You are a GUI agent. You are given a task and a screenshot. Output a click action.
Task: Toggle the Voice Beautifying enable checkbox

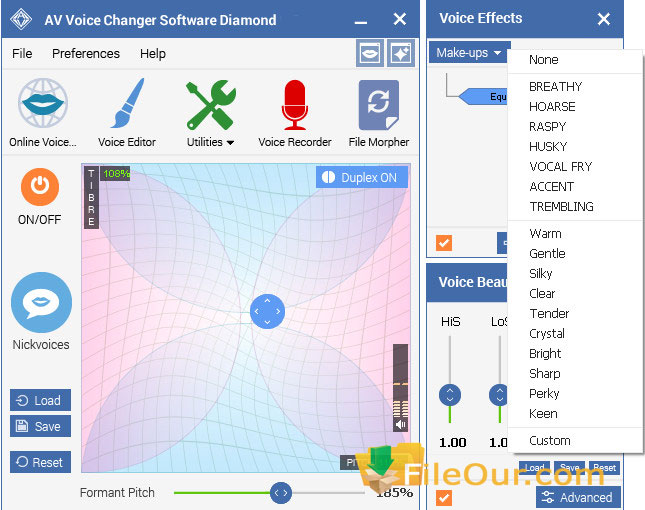444,498
